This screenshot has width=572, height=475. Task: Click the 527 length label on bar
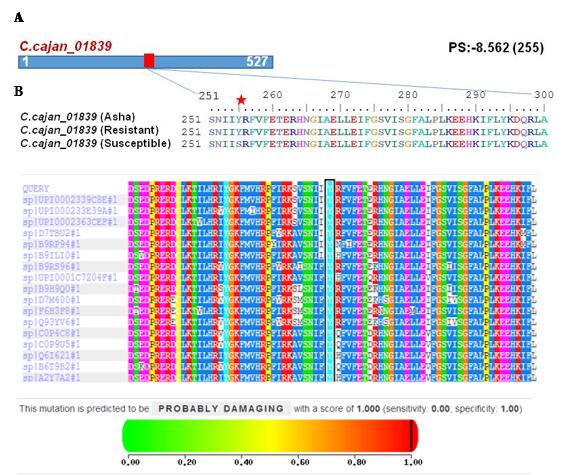point(257,61)
